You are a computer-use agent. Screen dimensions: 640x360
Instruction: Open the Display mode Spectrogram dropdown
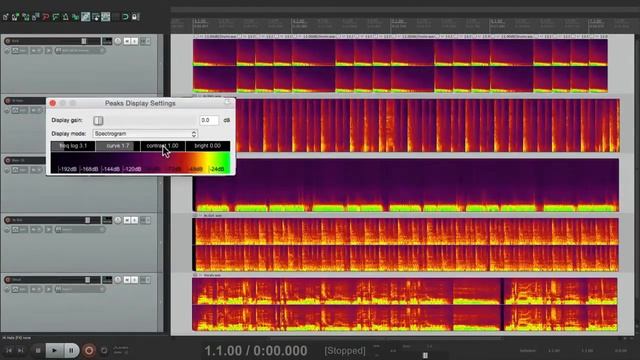tap(145, 133)
